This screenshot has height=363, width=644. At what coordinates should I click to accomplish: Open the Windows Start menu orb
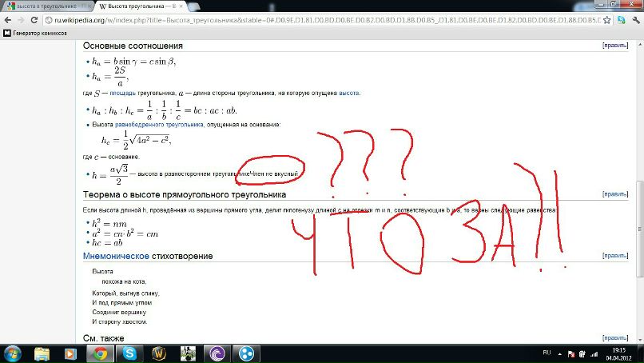(x=13, y=353)
